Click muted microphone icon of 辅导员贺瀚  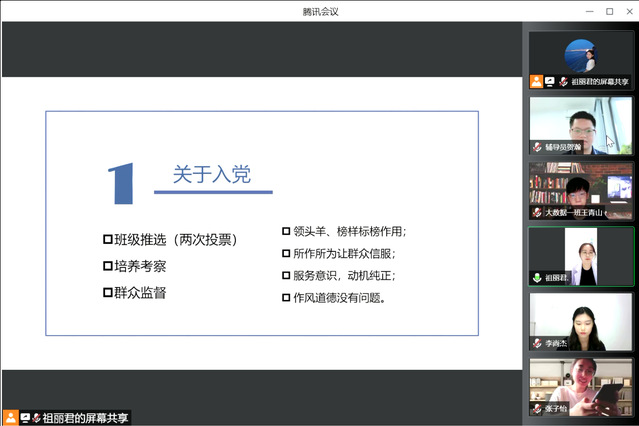click(x=537, y=147)
